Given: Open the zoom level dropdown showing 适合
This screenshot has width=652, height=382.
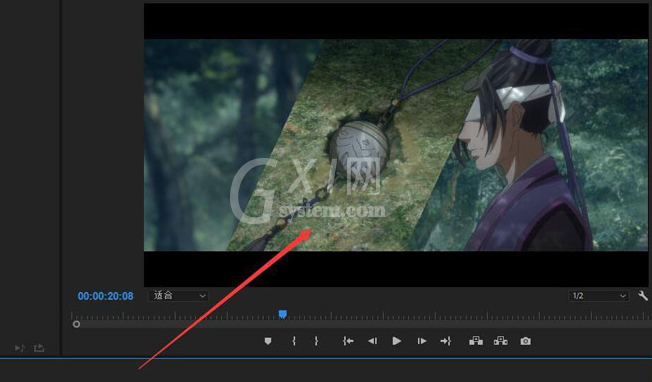Looking at the screenshot, I should click(x=178, y=296).
